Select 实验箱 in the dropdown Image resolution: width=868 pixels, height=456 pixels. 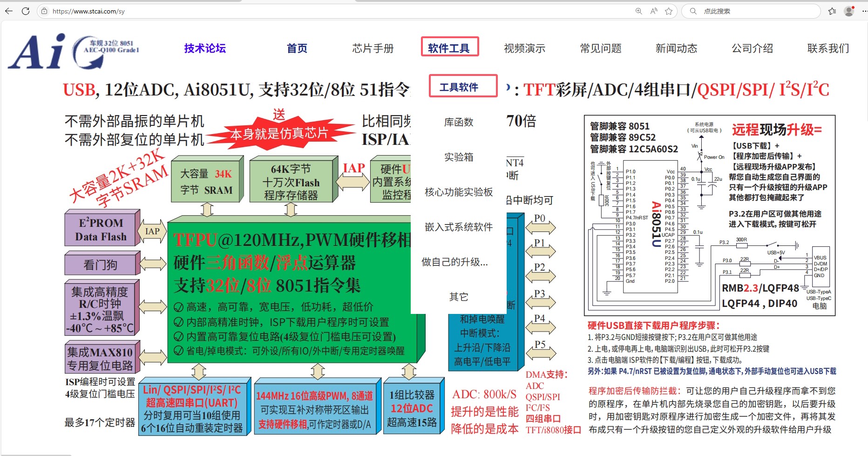tap(459, 157)
